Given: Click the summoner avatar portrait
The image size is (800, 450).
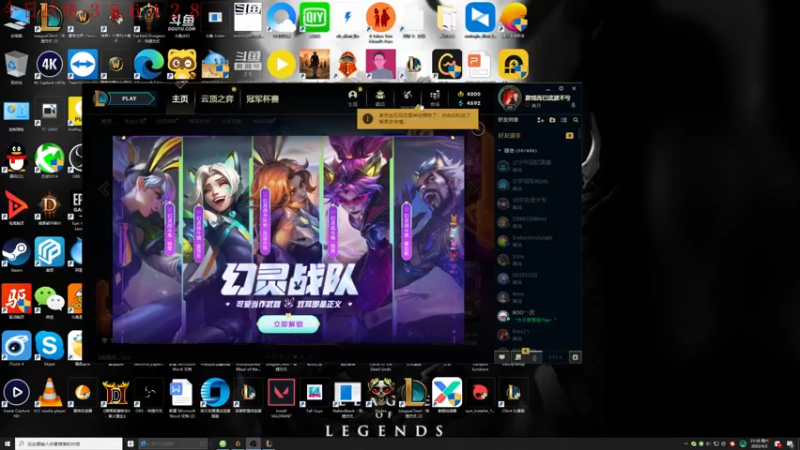Looking at the screenshot, I should pyautogui.click(x=509, y=98).
